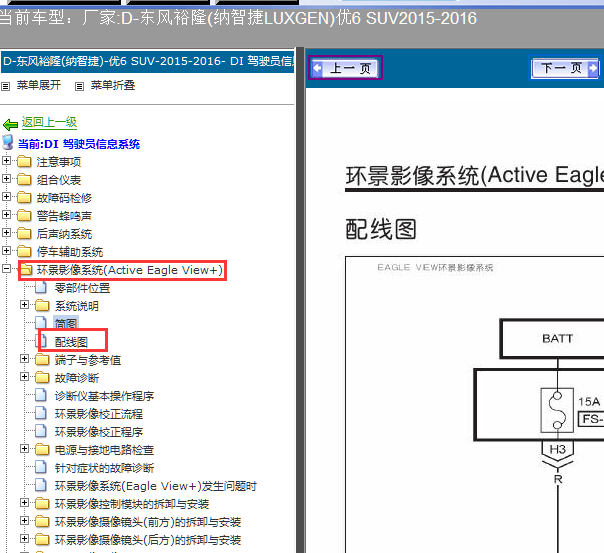Viewport: 604px width, 553px height.
Task: Open the 配线图 page
Action: coord(71,342)
